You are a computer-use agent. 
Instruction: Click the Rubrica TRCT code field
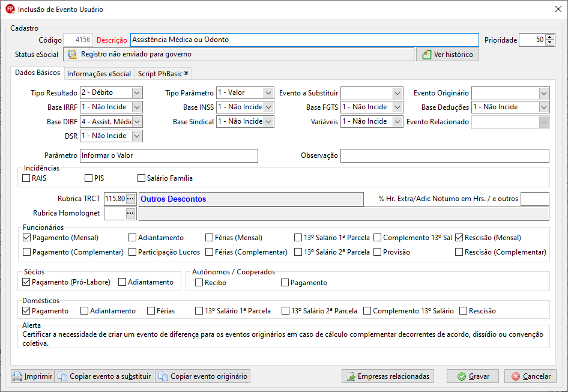tap(115, 199)
